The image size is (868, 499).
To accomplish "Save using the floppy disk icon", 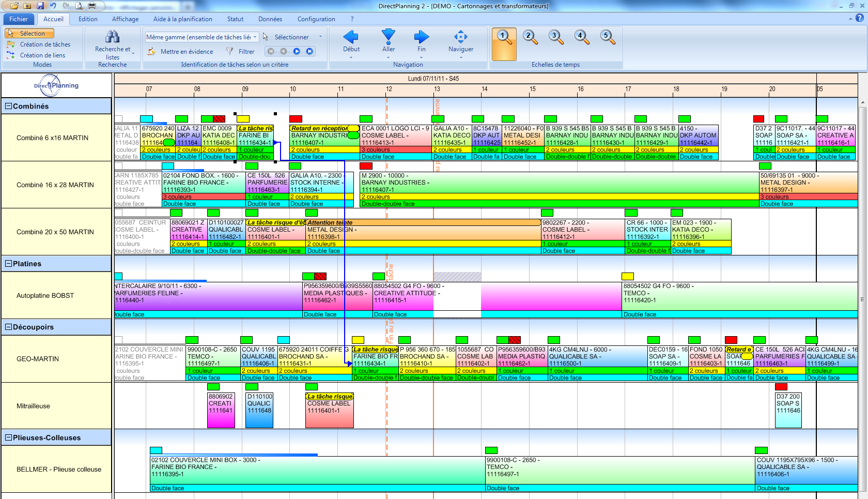I will coord(41,6).
